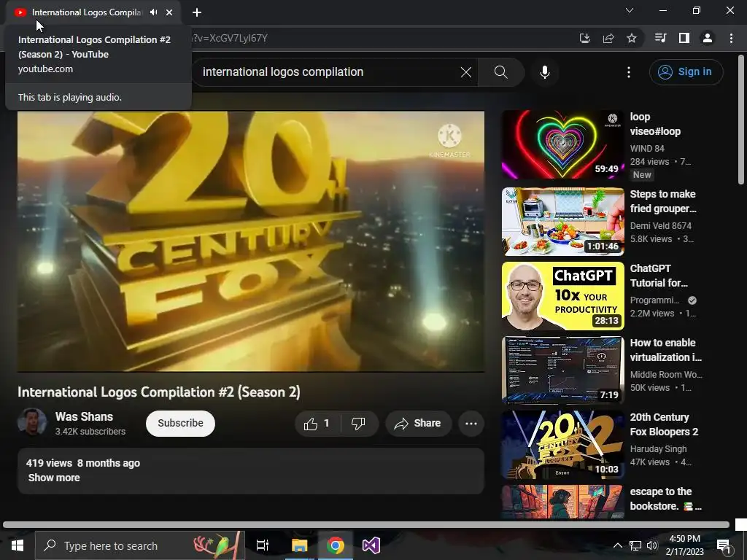This screenshot has height=560, width=747.
Task: Click the 'Middle Room Wo...' channel name
Action: click(666, 375)
